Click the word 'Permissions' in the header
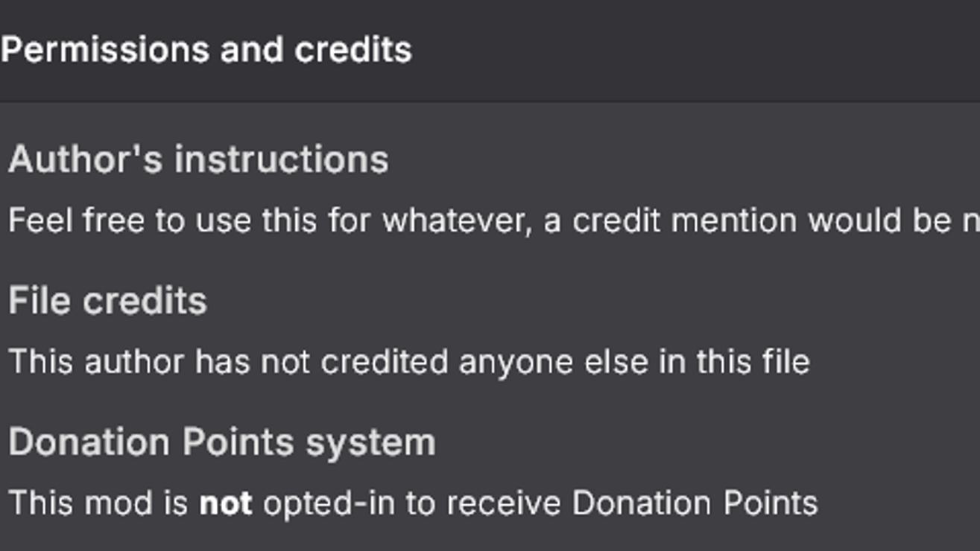This screenshot has width=980, height=551. [105, 50]
